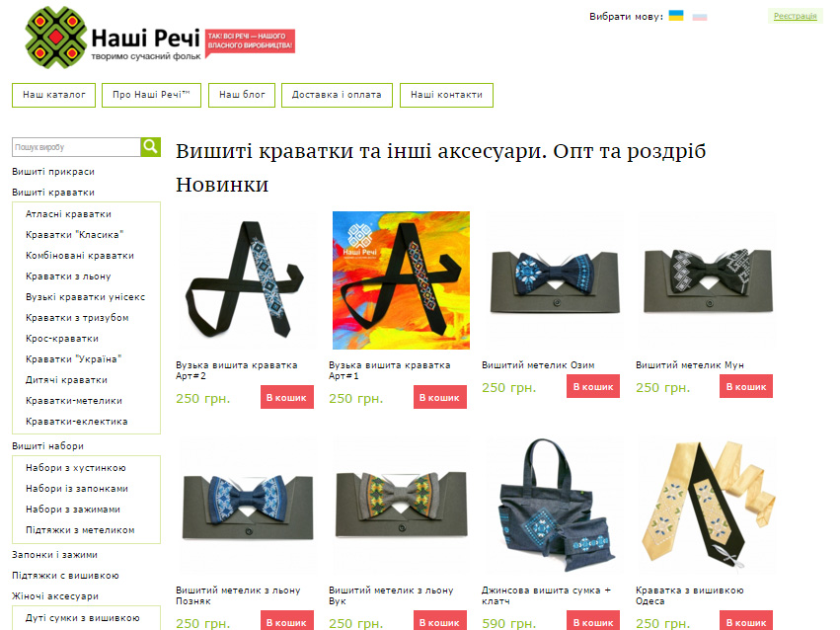The height and width of the screenshot is (630, 840).
Task: Open Вишитий метелик Мун product image
Action: [707, 279]
